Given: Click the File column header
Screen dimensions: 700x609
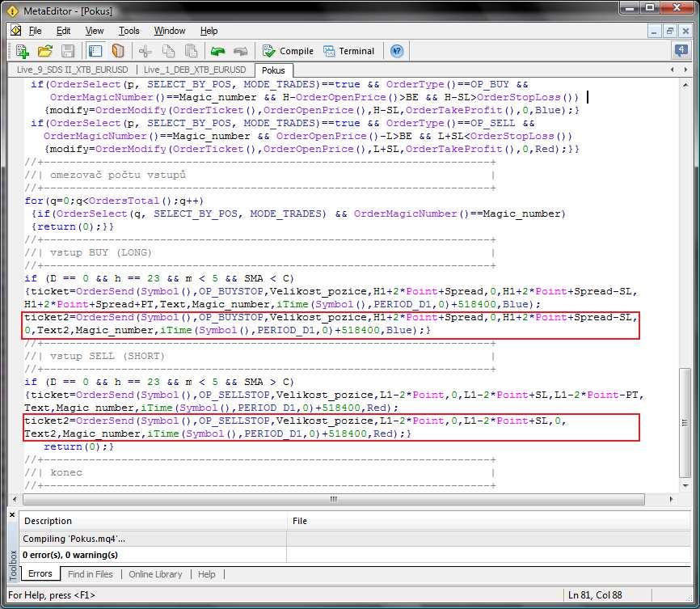Looking at the screenshot, I should pyautogui.click(x=490, y=521).
